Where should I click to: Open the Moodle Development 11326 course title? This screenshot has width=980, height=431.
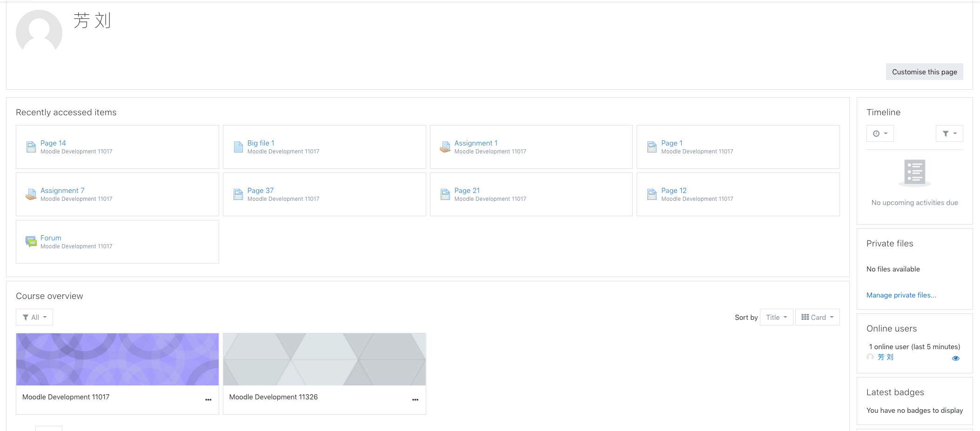pos(274,397)
